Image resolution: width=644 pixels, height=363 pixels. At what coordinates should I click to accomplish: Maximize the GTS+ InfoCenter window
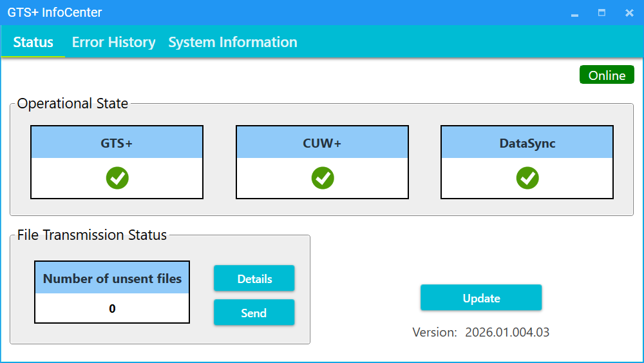pyautogui.click(x=601, y=13)
